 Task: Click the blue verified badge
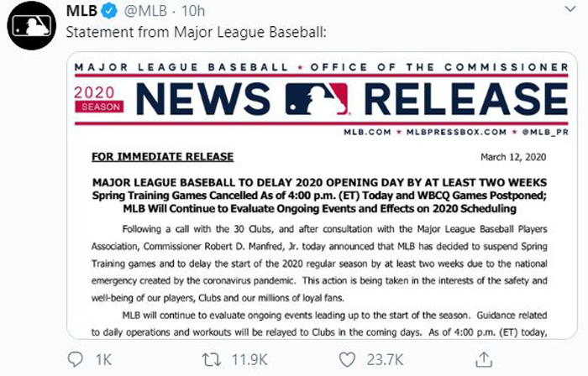point(109,11)
